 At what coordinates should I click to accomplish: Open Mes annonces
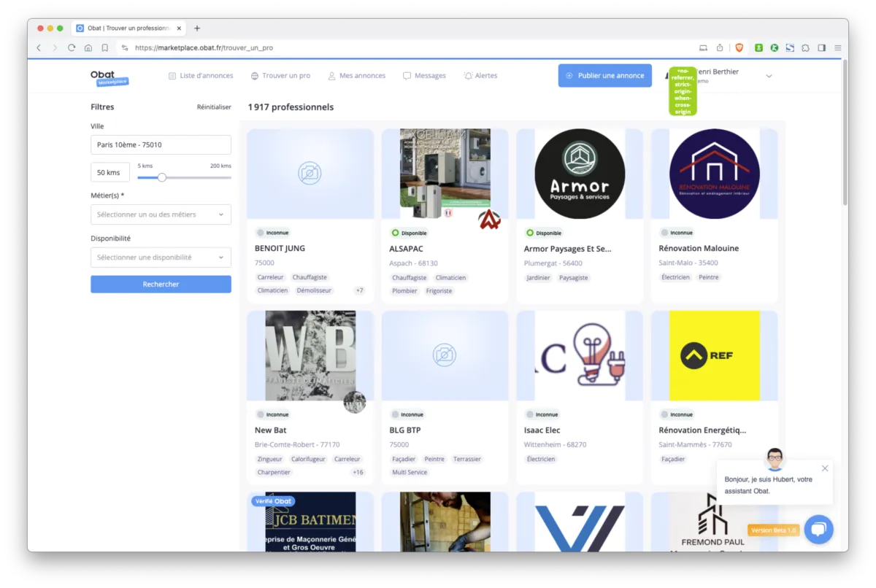(x=356, y=76)
